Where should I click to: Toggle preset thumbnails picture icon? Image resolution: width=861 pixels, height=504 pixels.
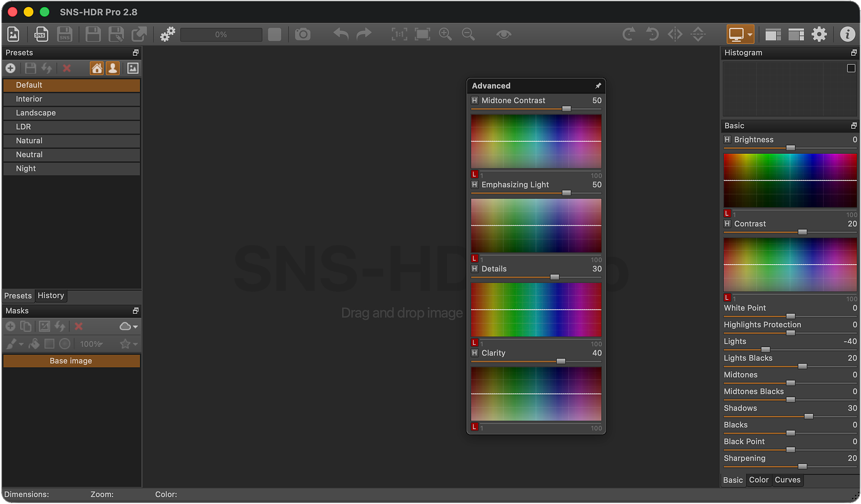(x=133, y=68)
